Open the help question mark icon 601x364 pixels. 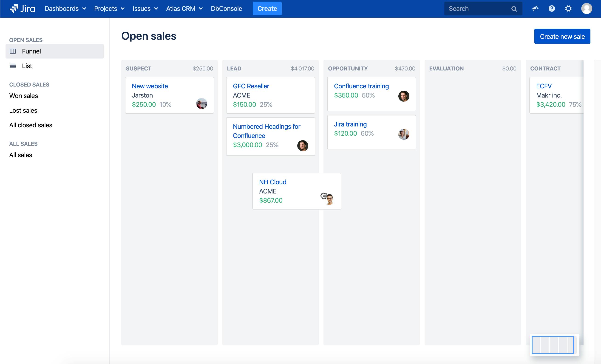[552, 8]
